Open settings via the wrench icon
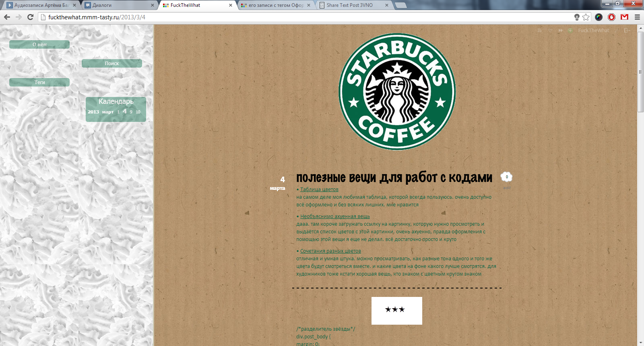The width and height of the screenshot is (644, 346). (x=617, y=31)
